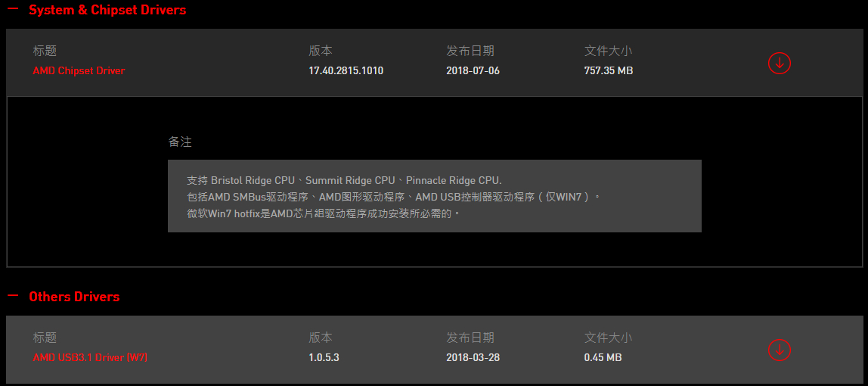Download the AMD Chipset Driver via arrow icon
This screenshot has height=386, width=868.
coord(780,63)
